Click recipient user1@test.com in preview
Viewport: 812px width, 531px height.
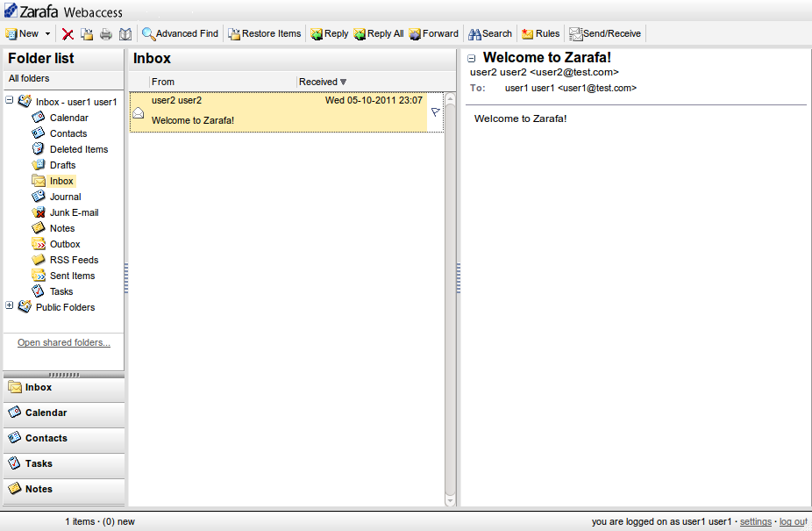(x=571, y=88)
